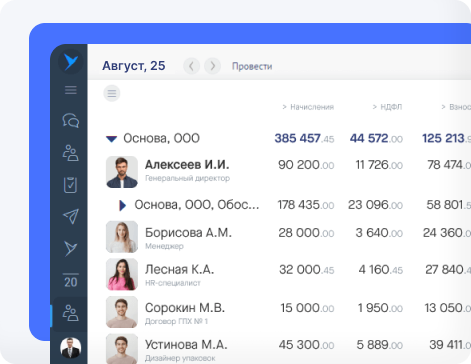Click the Договор ГПХ № 1 label
Viewport: 471px width, 364px height.
tap(176, 321)
